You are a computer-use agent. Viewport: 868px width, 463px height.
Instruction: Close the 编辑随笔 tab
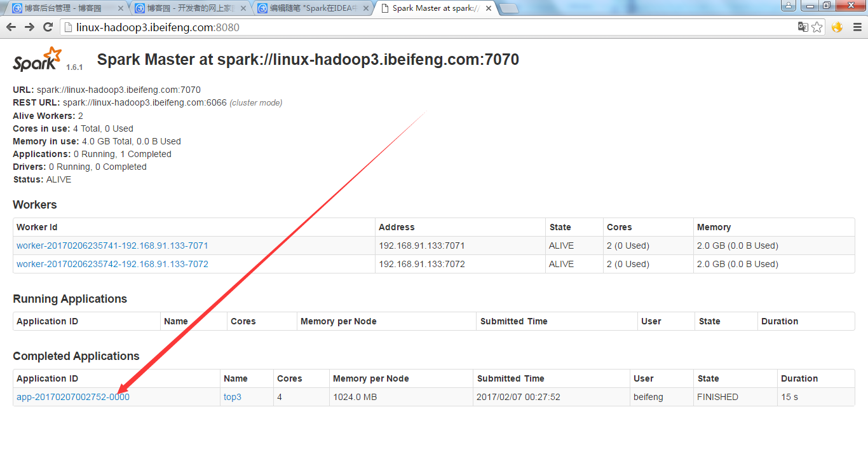365,8
